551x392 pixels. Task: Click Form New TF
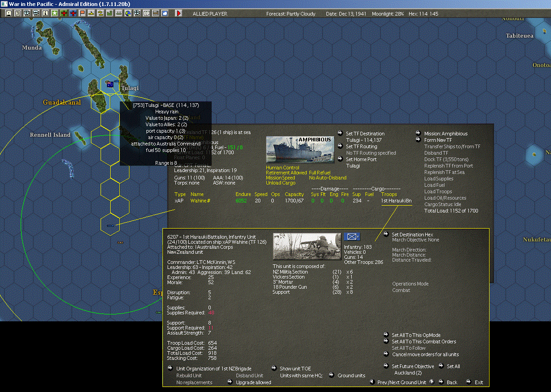(x=438, y=140)
